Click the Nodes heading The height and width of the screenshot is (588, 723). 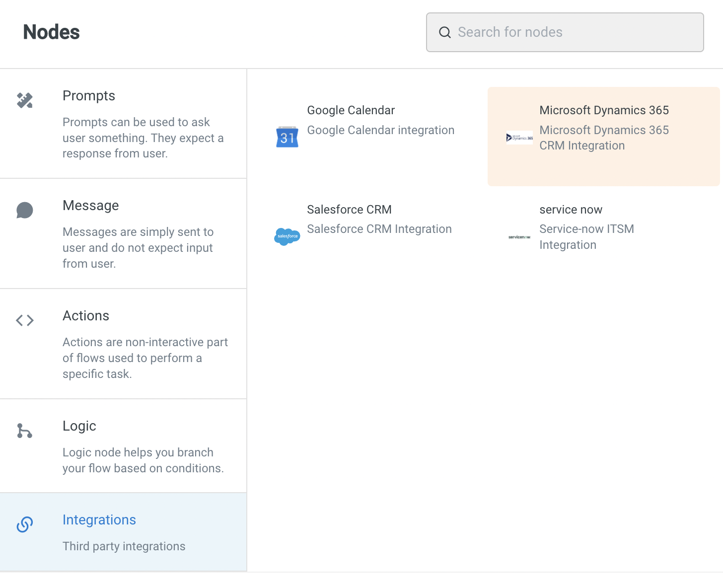click(x=52, y=32)
